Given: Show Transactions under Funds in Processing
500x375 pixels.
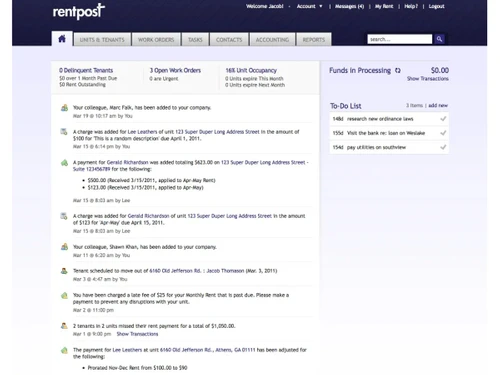Looking at the screenshot, I should (x=428, y=79).
